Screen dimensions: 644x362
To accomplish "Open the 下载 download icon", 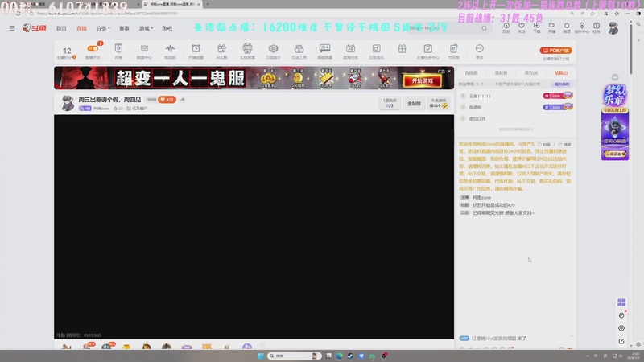I will coord(536,27).
